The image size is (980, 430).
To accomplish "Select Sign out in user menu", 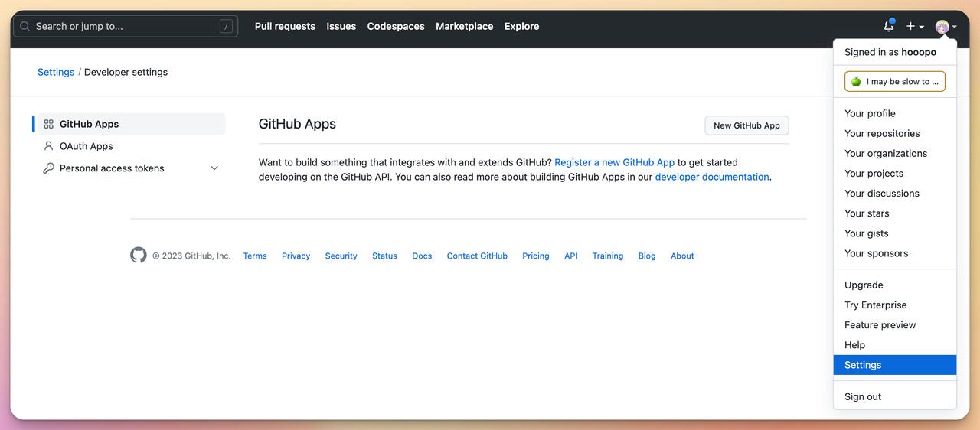I will pos(895,396).
